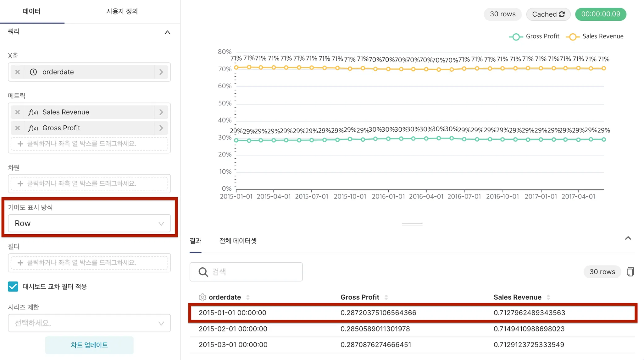This screenshot has width=644, height=360.
Task: Toggle dashboard cross filter checkbox
Action: pyautogui.click(x=13, y=286)
